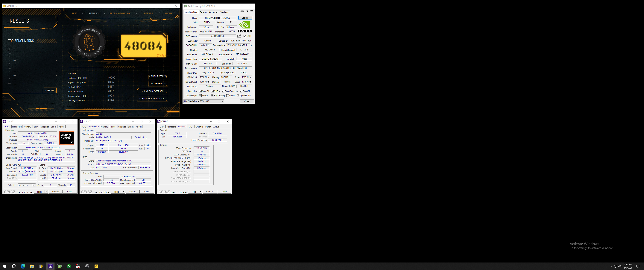Click the Driver Version field in GPU-Z

pyautogui.click(x=225, y=68)
